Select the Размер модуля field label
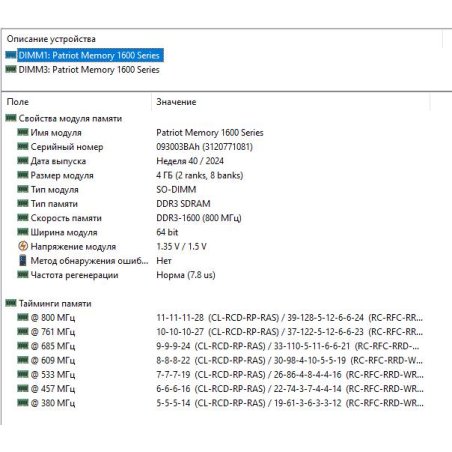Image resolution: width=452 pixels, height=452 pixels. tap(62, 175)
